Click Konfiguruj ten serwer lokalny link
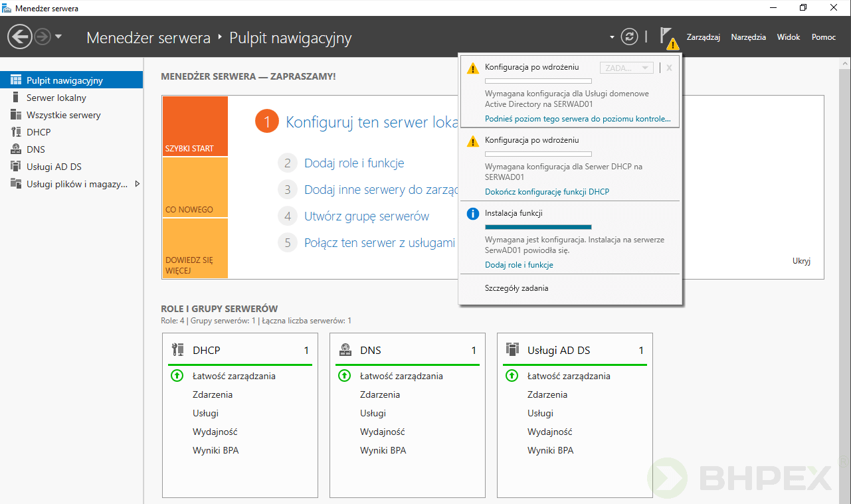This screenshot has height=504, width=851. coord(372,122)
